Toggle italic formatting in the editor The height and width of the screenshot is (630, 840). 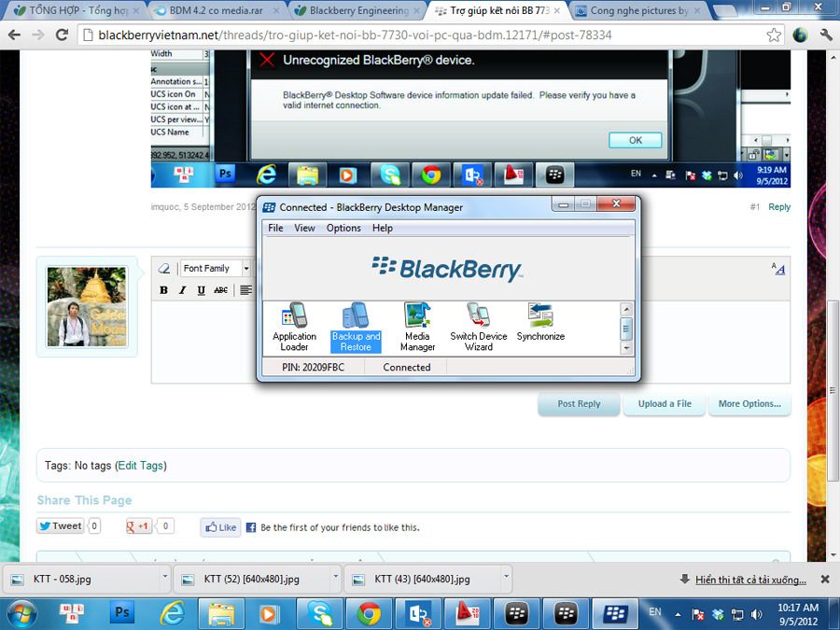[x=183, y=290]
